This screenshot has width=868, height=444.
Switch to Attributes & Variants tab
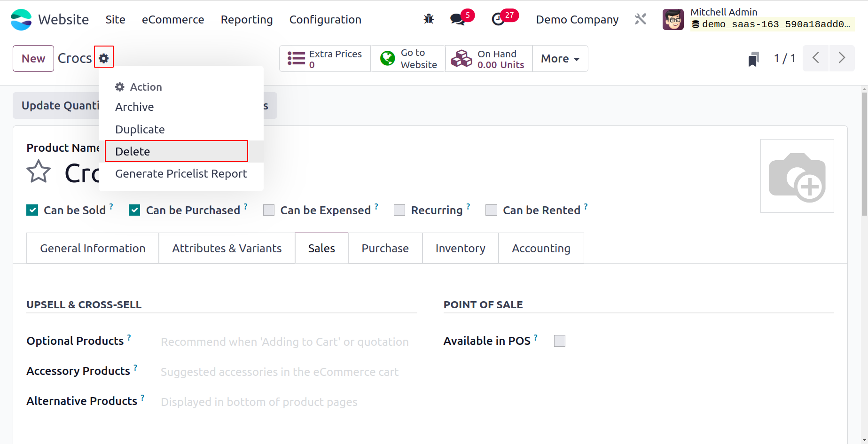pos(227,248)
